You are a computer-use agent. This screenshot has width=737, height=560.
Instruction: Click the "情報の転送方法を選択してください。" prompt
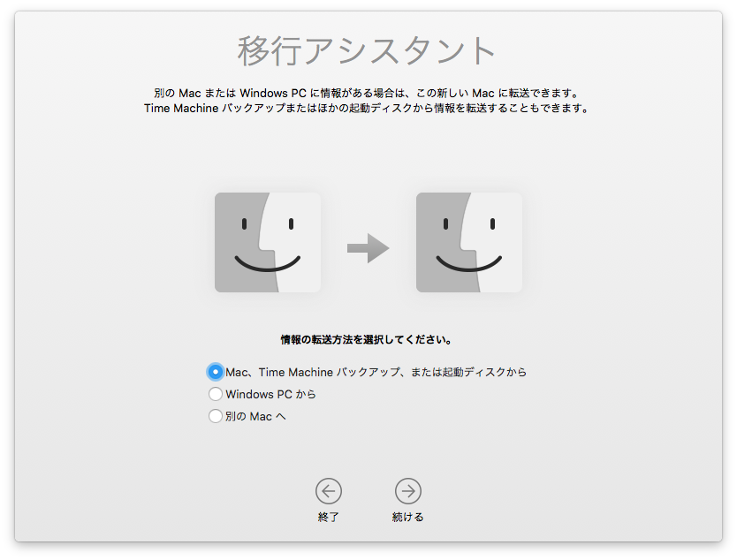coord(367,340)
